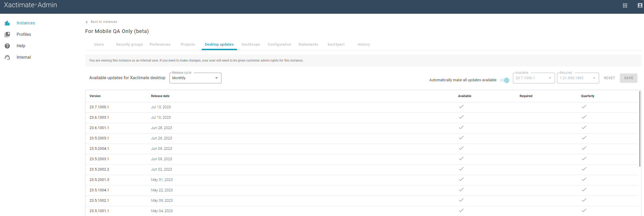Click the Available column header

click(x=465, y=96)
